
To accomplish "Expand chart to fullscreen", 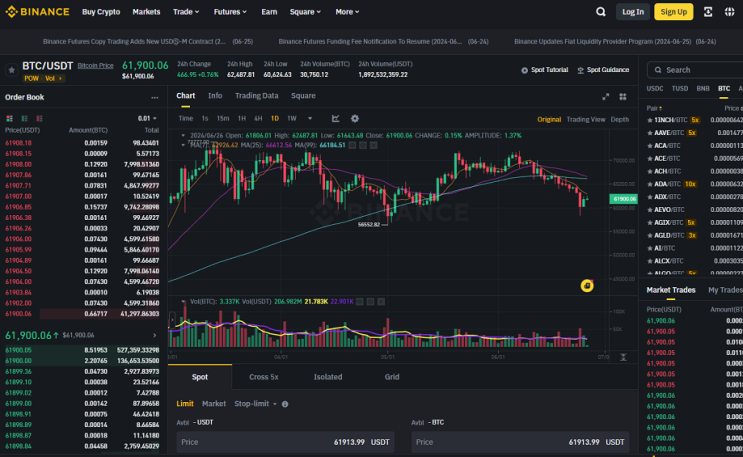I will click(x=606, y=97).
